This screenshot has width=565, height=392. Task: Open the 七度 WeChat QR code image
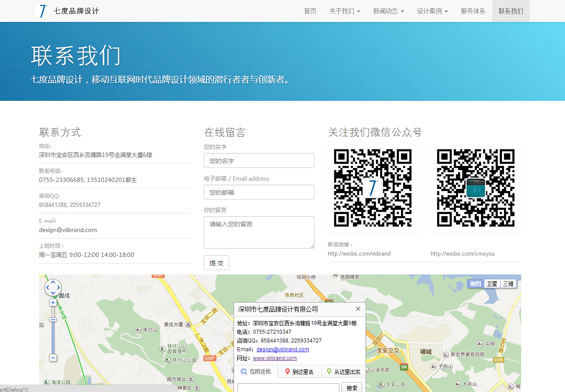click(373, 188)
